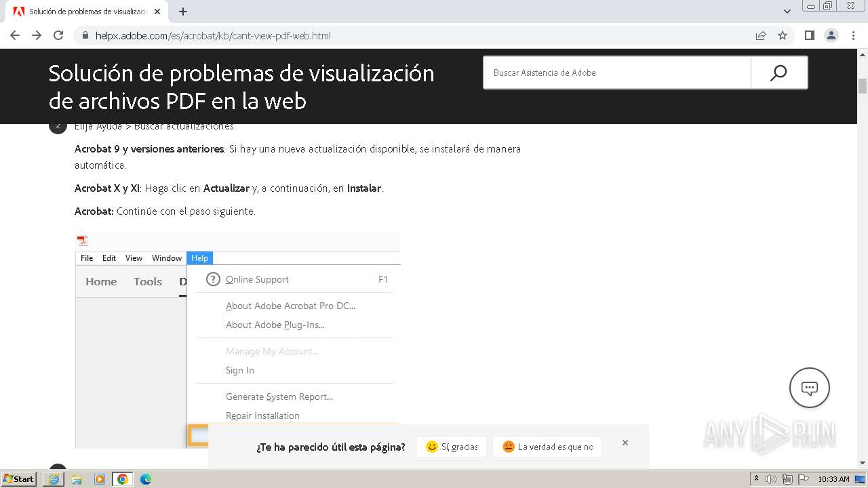Click the padlock site info icon
Image resolution: width=868 pixels, height=488 pixels.
(x=85, y=35)
